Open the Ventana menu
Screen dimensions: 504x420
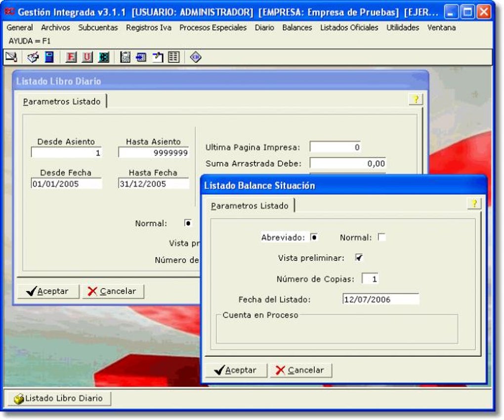441,28
